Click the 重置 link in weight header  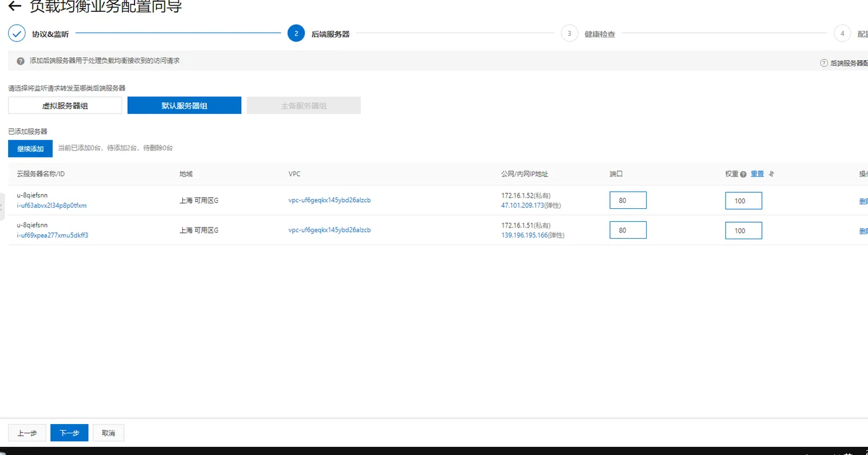tap(757, 174)
